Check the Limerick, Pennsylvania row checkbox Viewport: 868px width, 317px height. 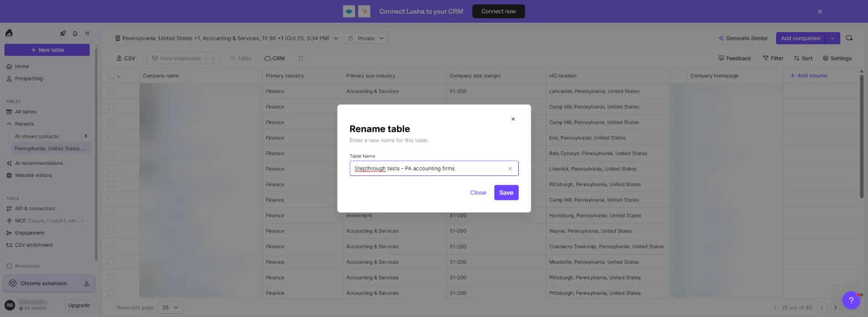coord(111,169)
